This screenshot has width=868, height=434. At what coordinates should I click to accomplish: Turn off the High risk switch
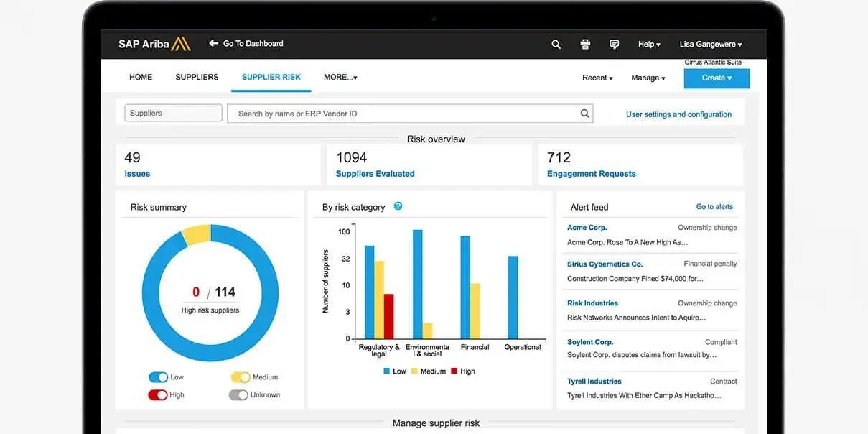pos(158,395)
